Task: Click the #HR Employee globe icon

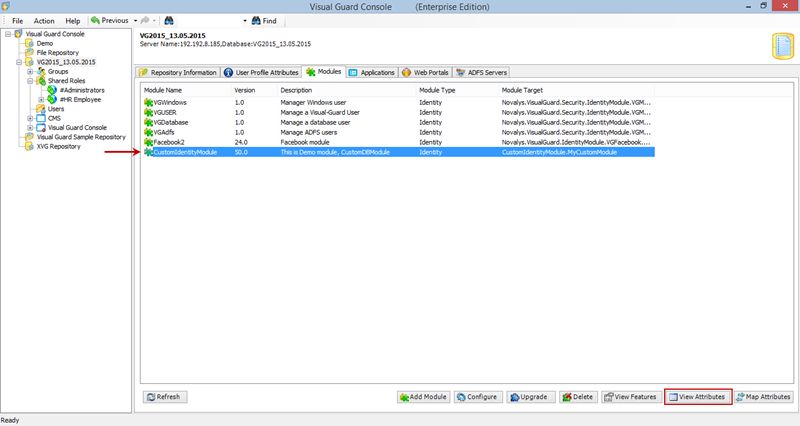Action: pyautogui.click(x=52, y=99)
